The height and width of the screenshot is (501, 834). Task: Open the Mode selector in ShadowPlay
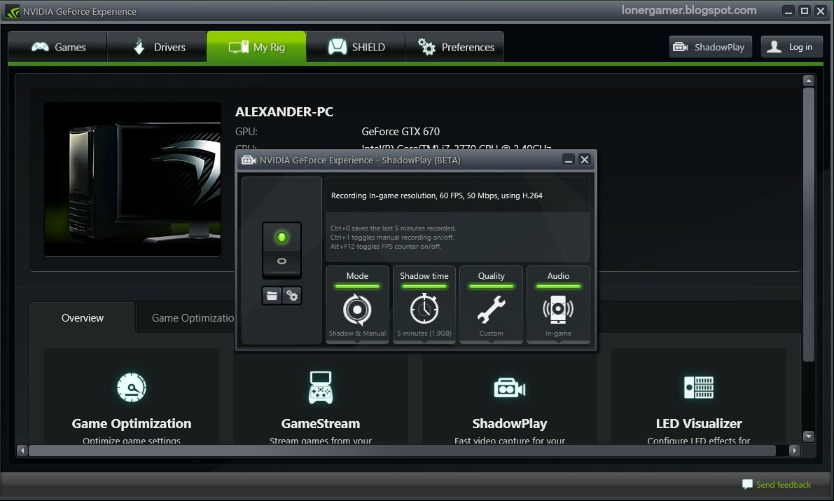357,304
